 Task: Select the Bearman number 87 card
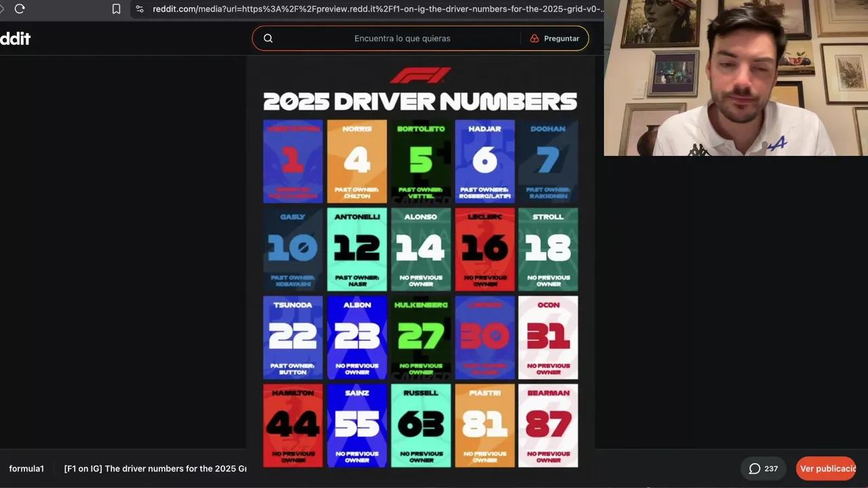click(x=548, y=426)
